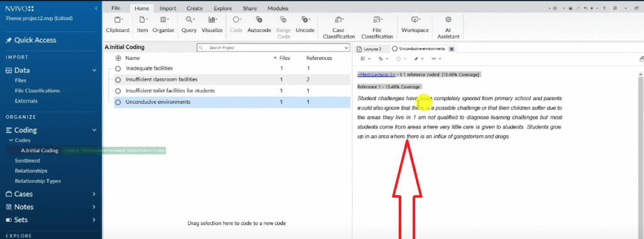Click the Code ribbon button

click(236, 25)
